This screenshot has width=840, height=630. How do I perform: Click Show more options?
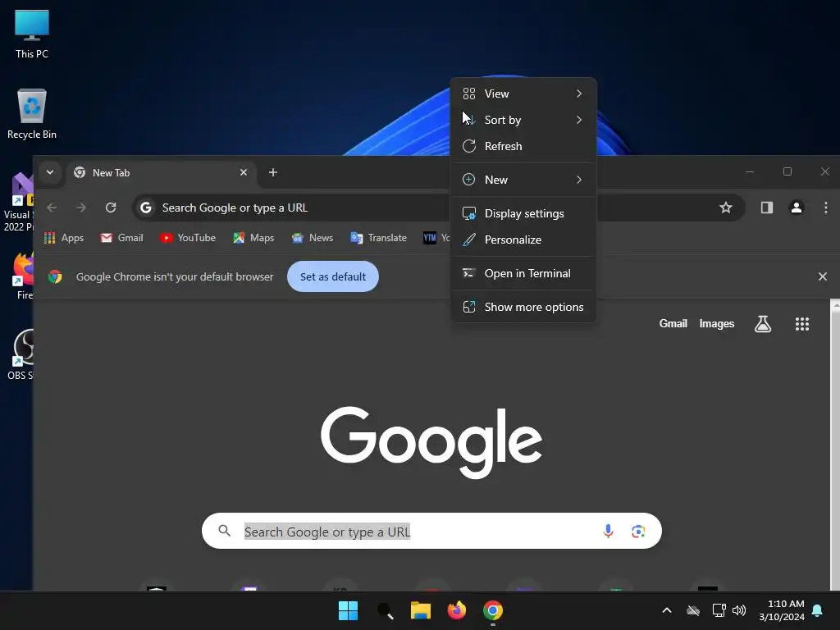[x=523, y=308]
